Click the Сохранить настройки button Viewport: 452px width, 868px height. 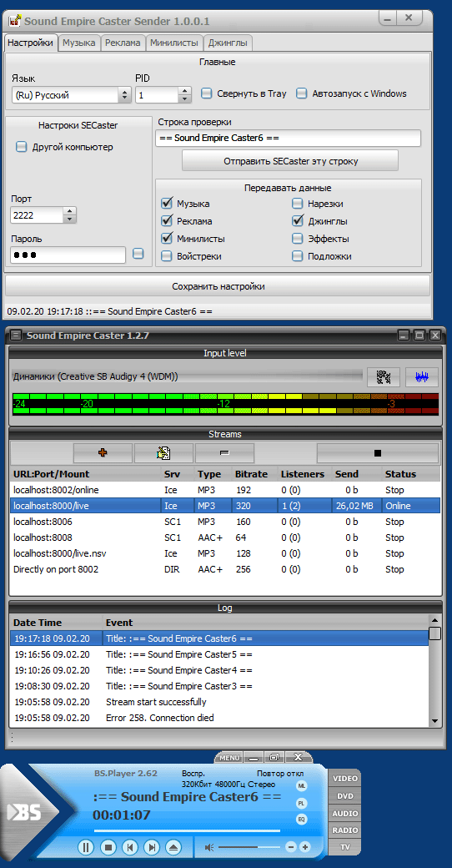click(218, 286)
